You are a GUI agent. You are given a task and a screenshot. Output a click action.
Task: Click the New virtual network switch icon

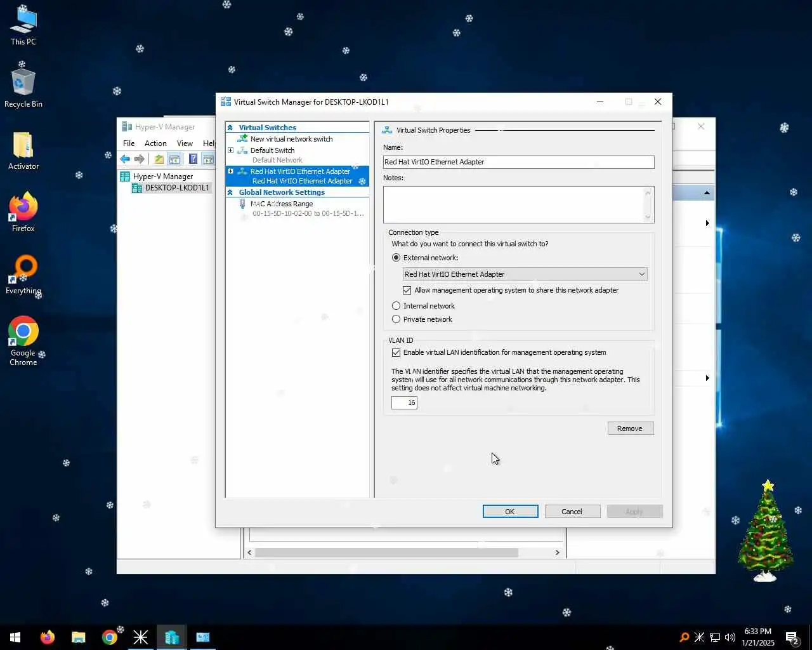click(x=242, y=138)
